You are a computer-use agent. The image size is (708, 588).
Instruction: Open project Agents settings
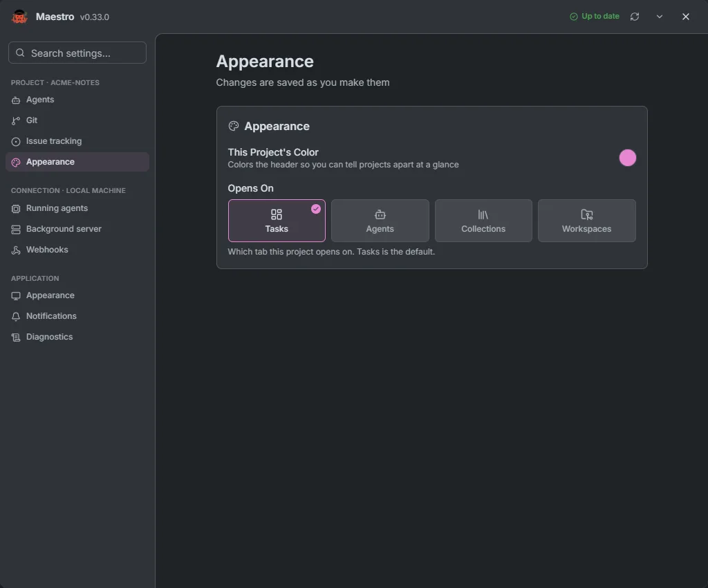(77, 100)
